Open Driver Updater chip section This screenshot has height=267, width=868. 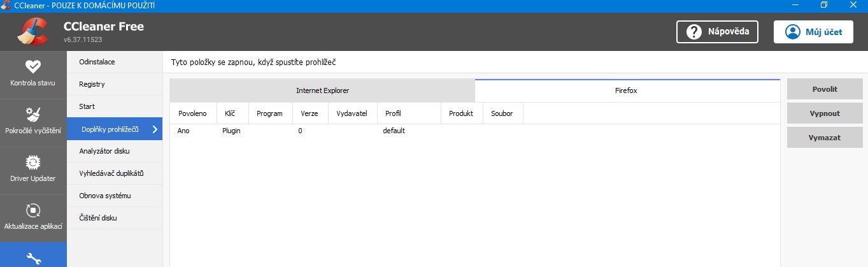[33, 170]
